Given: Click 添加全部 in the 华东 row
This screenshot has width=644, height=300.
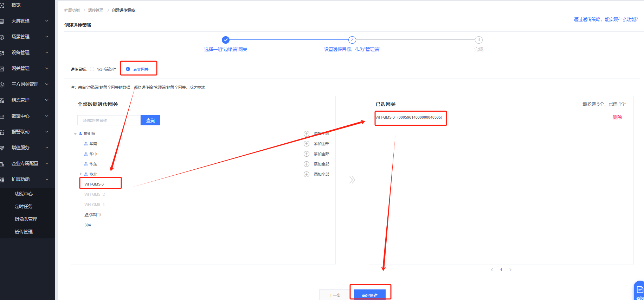Looking at the screenshot, I should click(321, 164).
